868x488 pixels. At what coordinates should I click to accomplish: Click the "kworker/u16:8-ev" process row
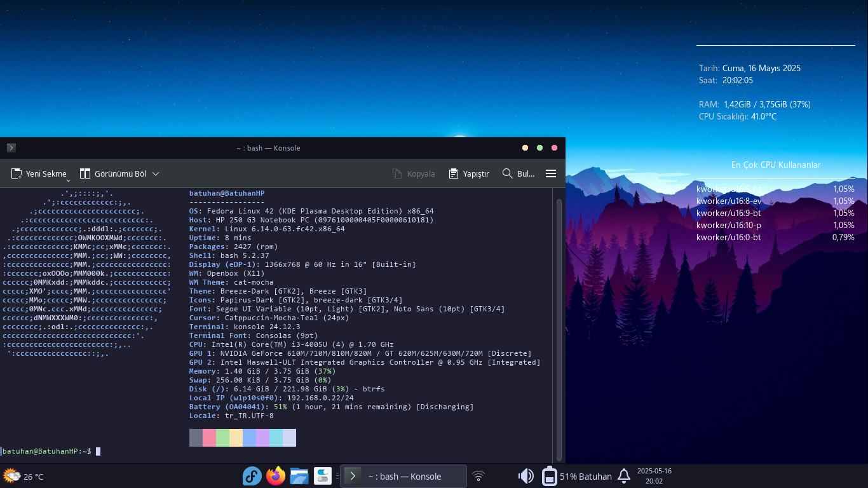click(775, 201)
